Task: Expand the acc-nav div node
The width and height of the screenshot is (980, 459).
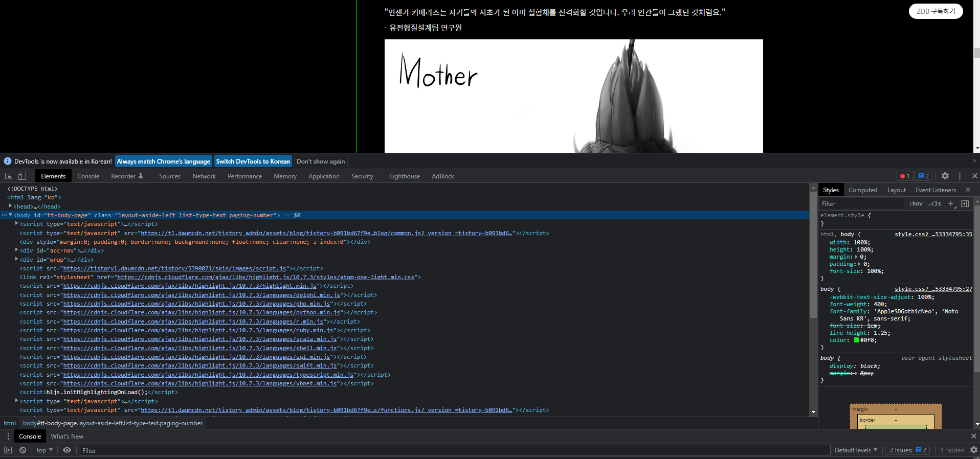Action: point(16,250)
